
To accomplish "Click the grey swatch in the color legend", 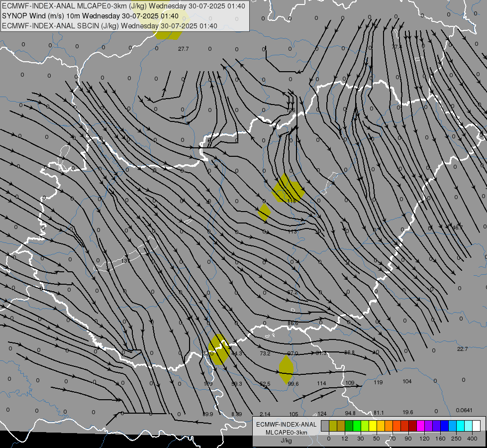I will (x=325, y=426).
